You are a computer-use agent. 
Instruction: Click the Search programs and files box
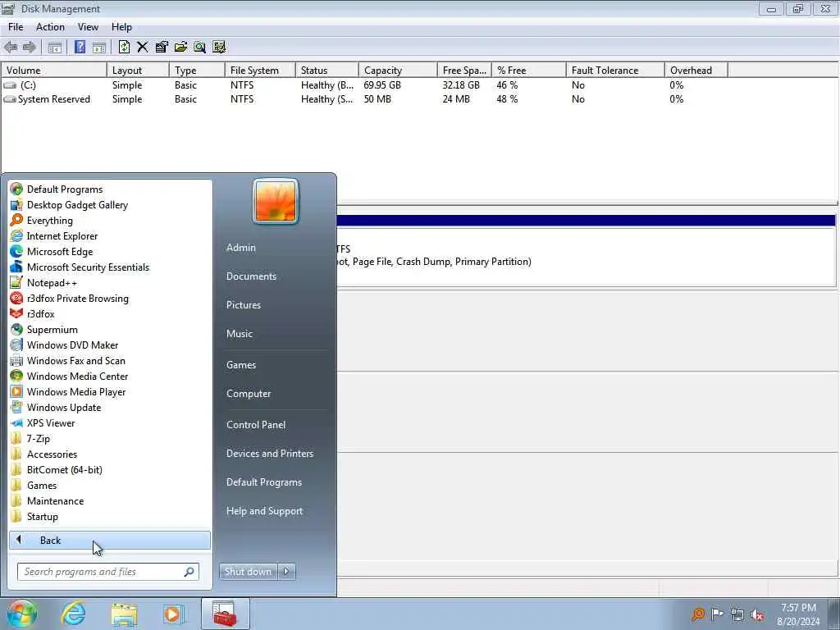108,572
